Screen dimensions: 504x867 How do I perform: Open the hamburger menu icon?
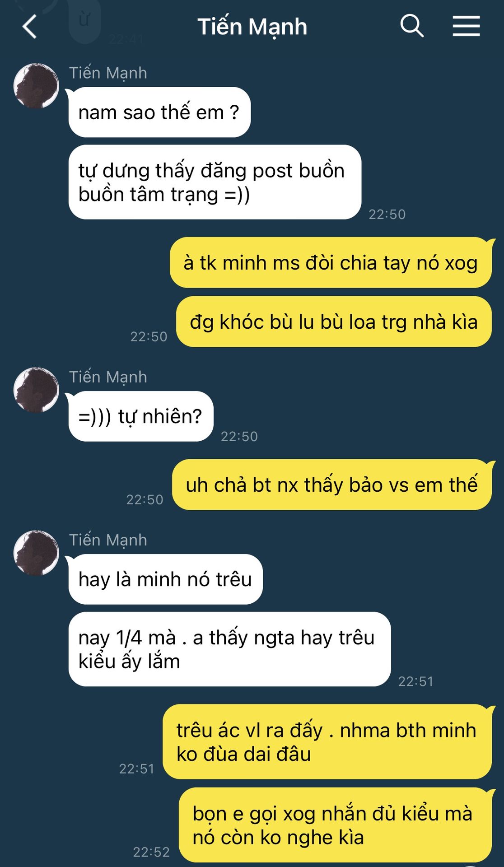tap(466, 26)
